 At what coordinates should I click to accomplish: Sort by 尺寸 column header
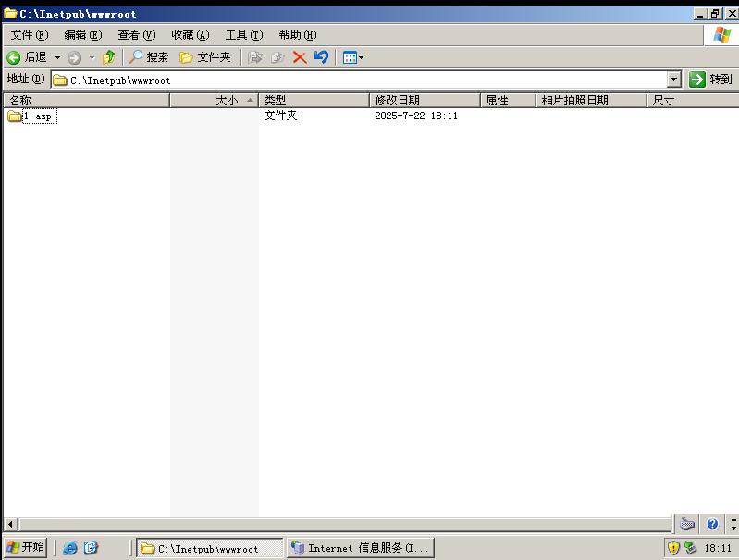[693, 101]
